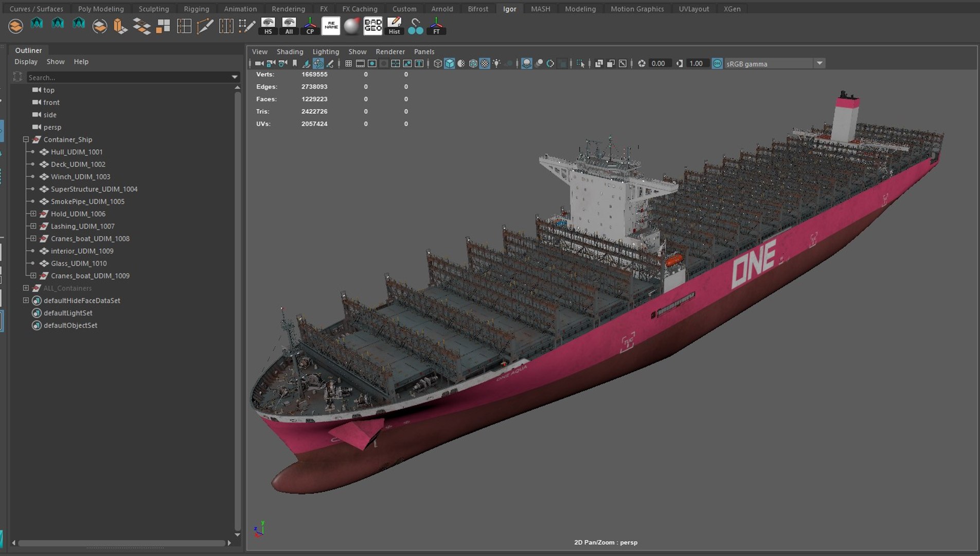Expand the Hold_UDIM_1006 node

[33, 214]
